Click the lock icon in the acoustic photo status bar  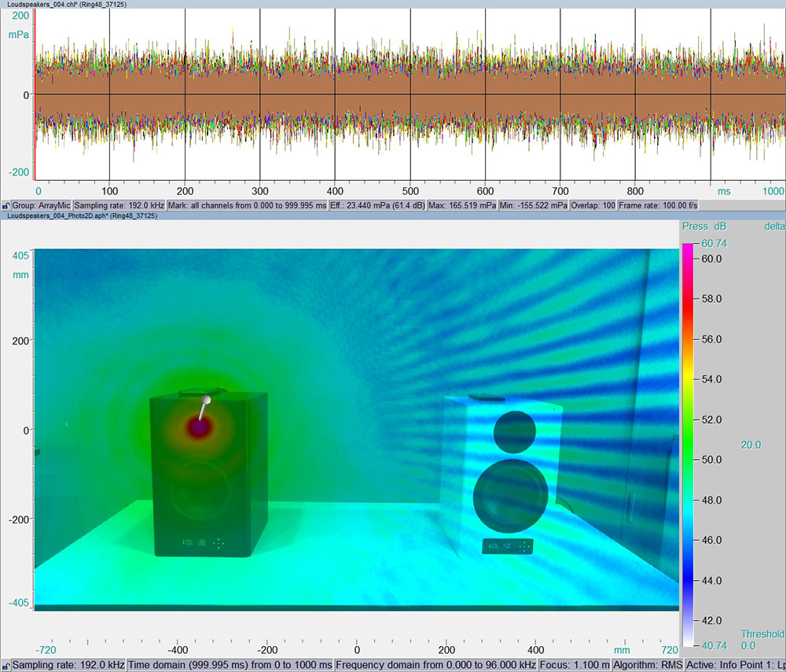[x=6, y=666]
